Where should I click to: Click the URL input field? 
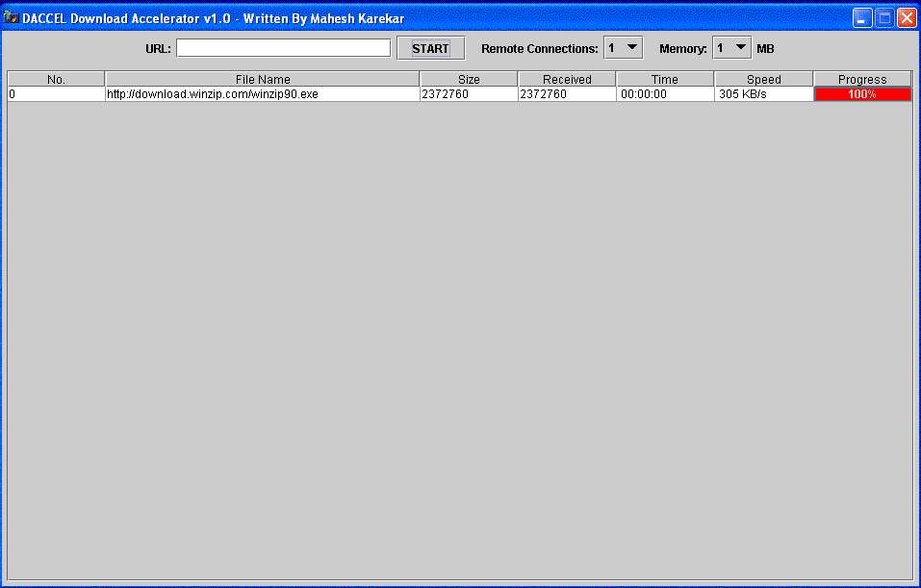click(283, 48)
